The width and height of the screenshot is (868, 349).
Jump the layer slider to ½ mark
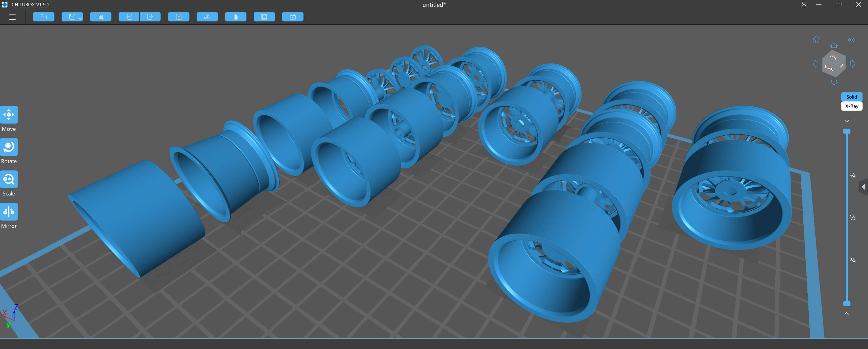click(853, 217)
